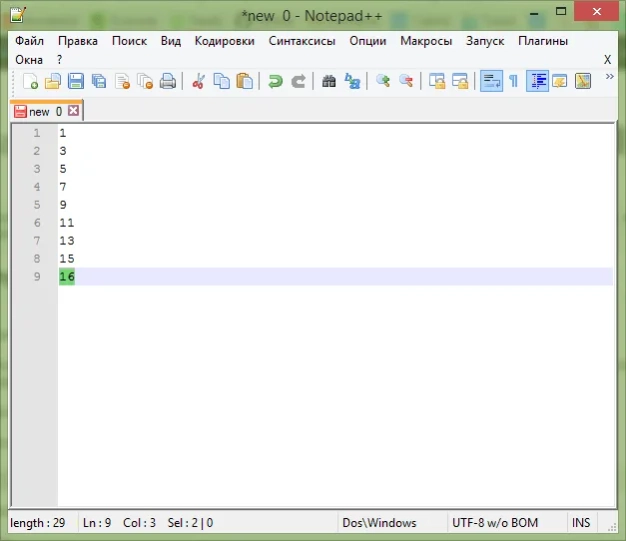Click the text 11 on line 6
This screenshot has width=626, height=541.
pos(67,223)
